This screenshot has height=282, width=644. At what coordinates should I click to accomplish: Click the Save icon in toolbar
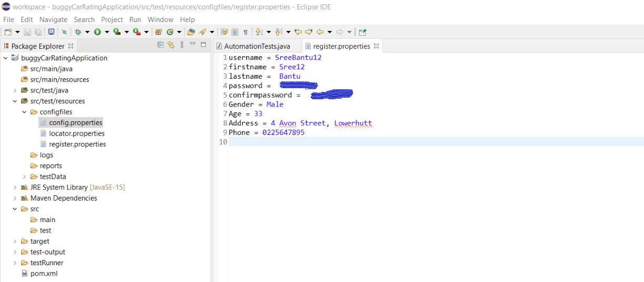27,32
